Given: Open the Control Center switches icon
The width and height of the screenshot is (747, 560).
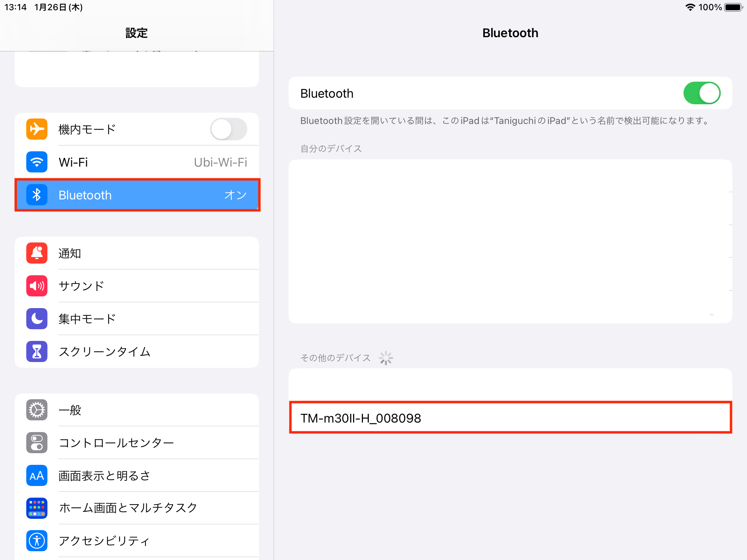Looking at the screenshot, I should (37, 443).
